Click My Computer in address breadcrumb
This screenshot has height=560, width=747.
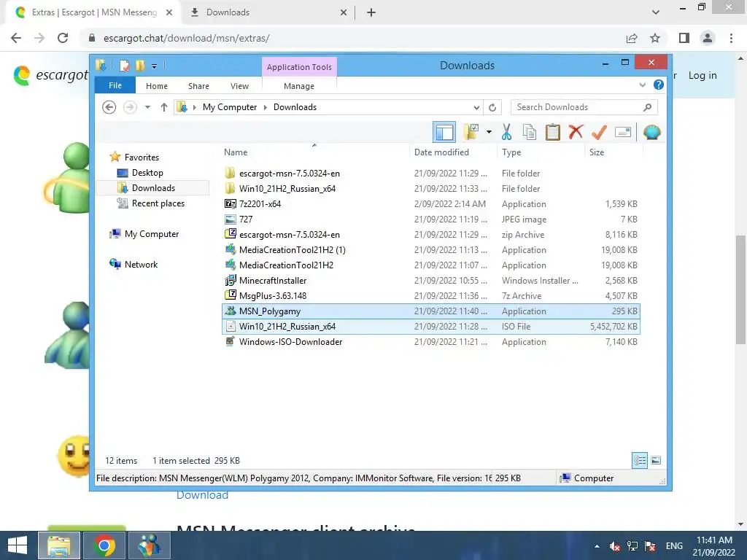click(x=230, y=107)
